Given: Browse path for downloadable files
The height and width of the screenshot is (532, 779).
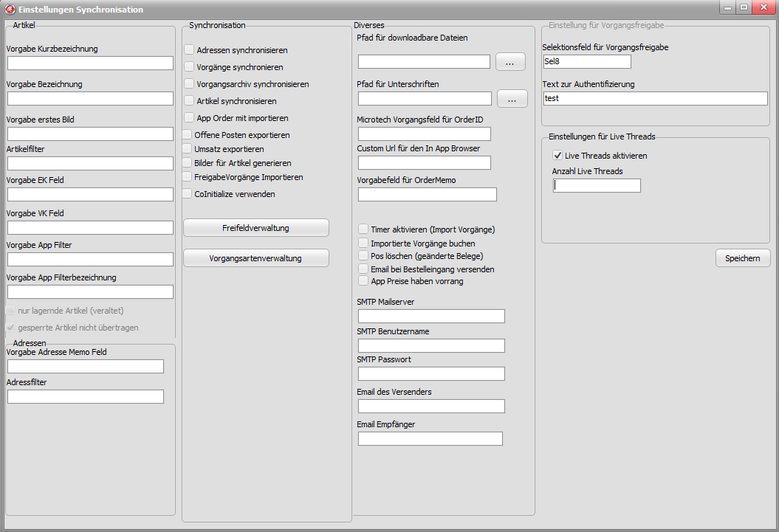Looking at the screenshot, I should tap(509, 62).
